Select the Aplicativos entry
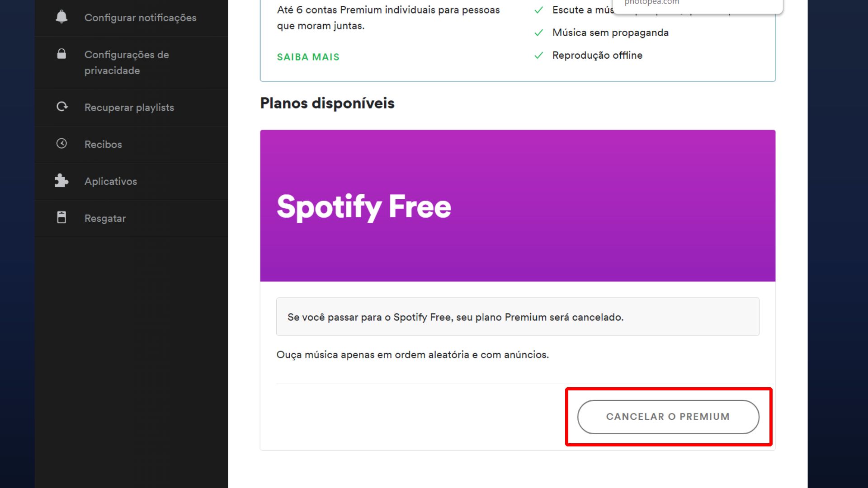The image size is (868, 488). 110,181
